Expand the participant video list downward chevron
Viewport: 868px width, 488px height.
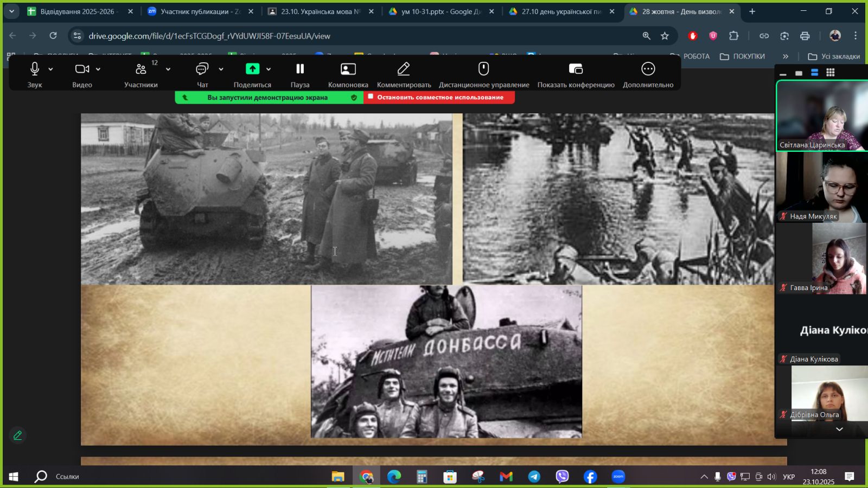[839, 429]
